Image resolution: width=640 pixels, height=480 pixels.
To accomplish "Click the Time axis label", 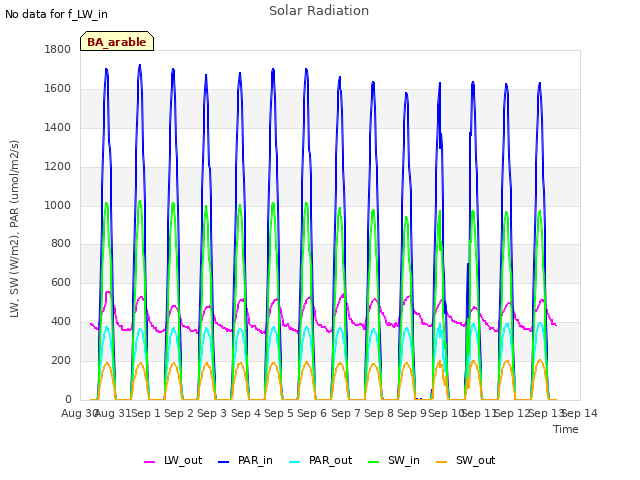I will [566, 429].
